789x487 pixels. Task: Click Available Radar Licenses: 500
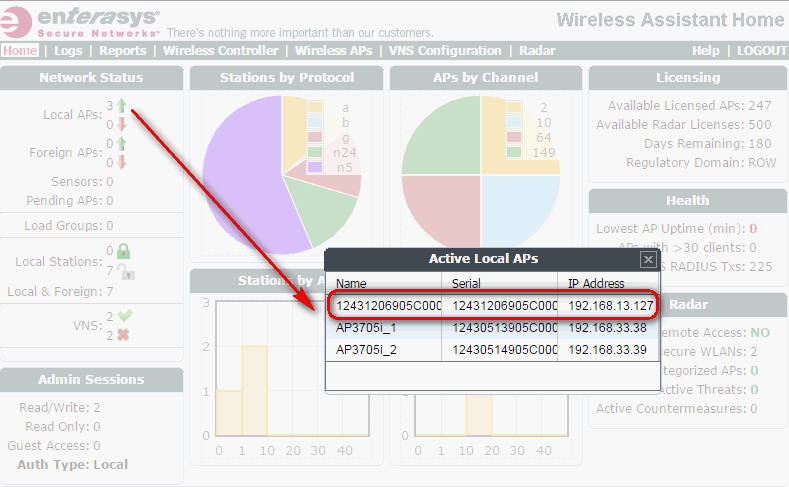(x=683, y=125)
